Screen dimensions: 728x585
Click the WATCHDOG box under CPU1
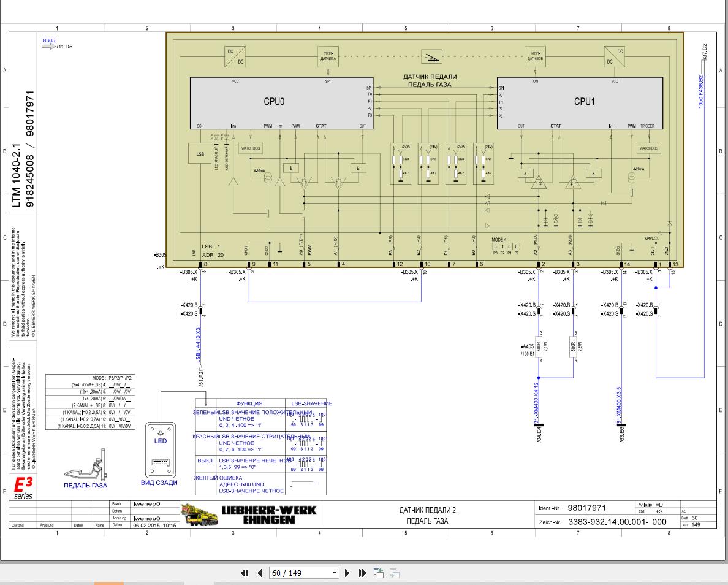(x=648, y=148)
